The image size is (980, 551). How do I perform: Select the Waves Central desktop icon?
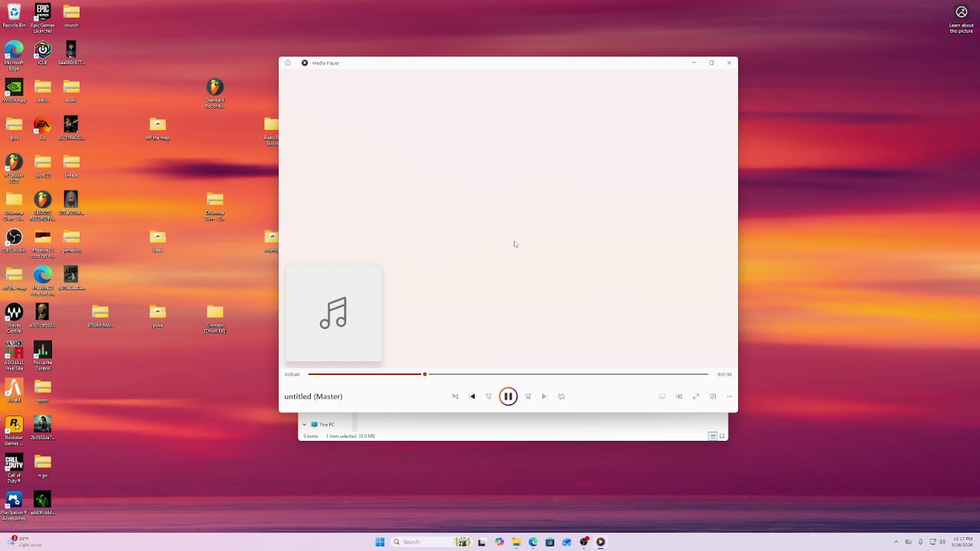tap(14, 318)
